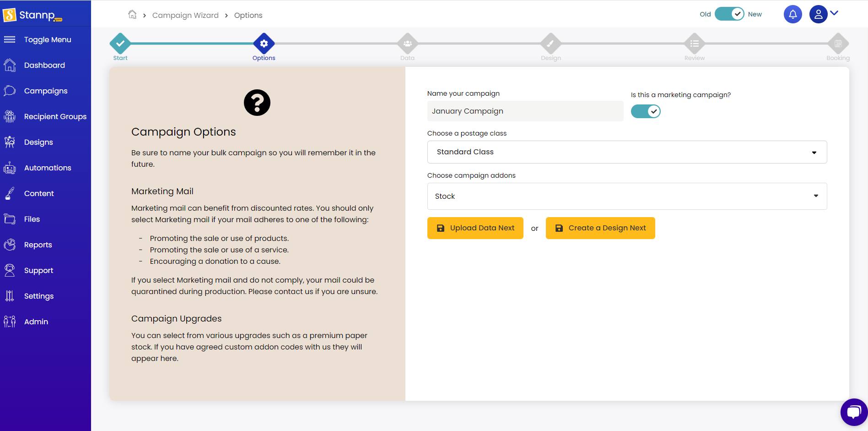This screenshot has height=431, width=868.
Task: Open Files from the sidebar
Action: click(x=32, y=219)
